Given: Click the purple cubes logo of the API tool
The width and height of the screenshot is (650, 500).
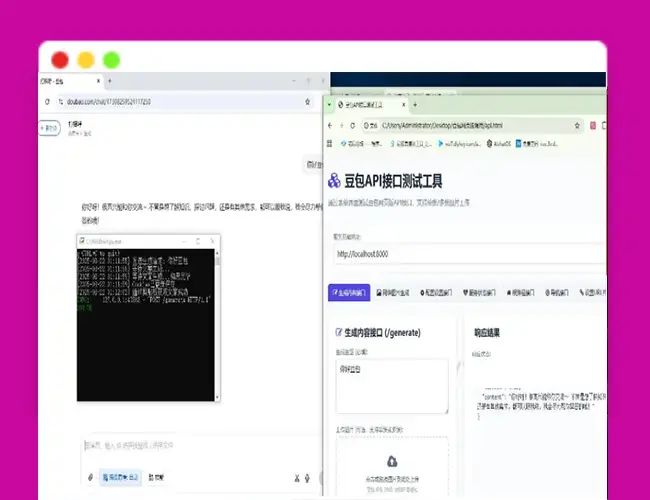Looking at the screenshot, I should pos(334,181).
